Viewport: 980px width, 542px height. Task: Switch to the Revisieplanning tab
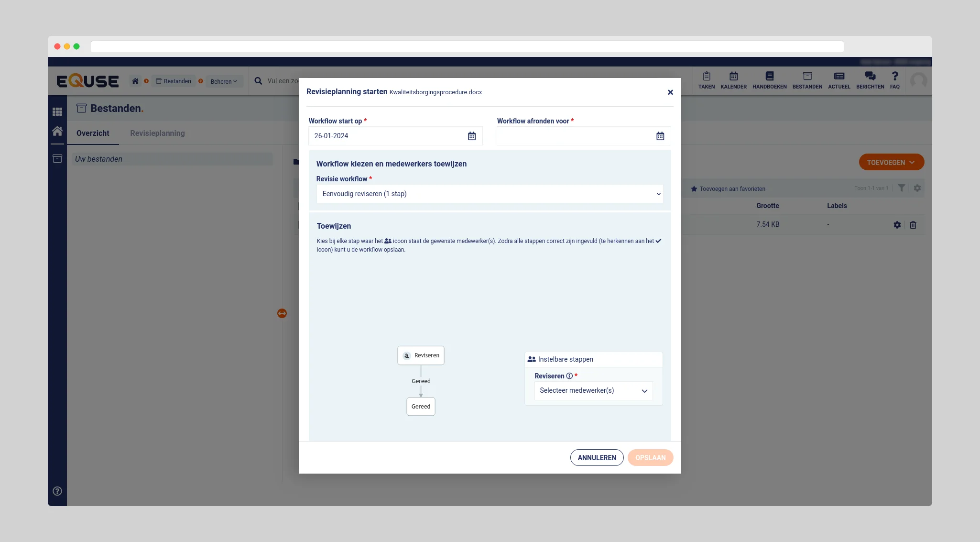coord(157,133)
